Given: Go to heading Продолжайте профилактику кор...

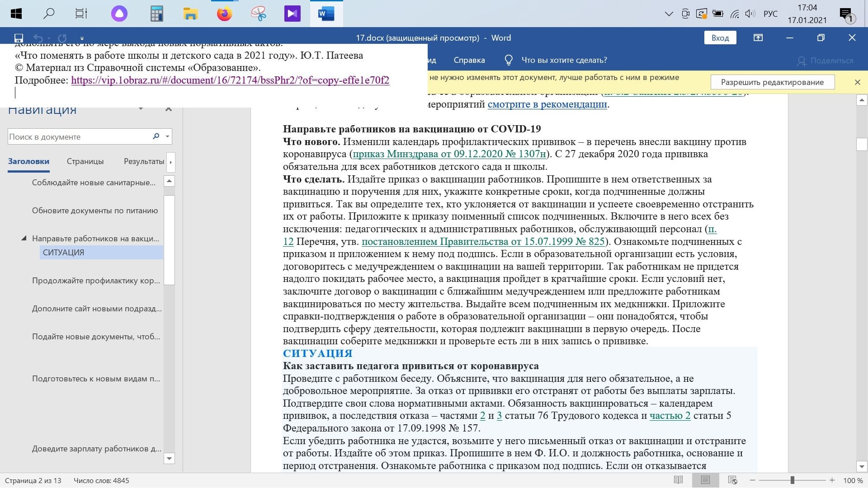Looking at the screenshot, I should pyautogui.click(x=96, y=281).
